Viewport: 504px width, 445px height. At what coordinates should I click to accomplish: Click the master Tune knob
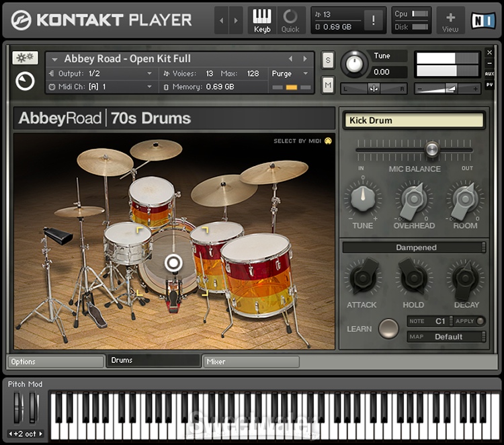point(354,64)
